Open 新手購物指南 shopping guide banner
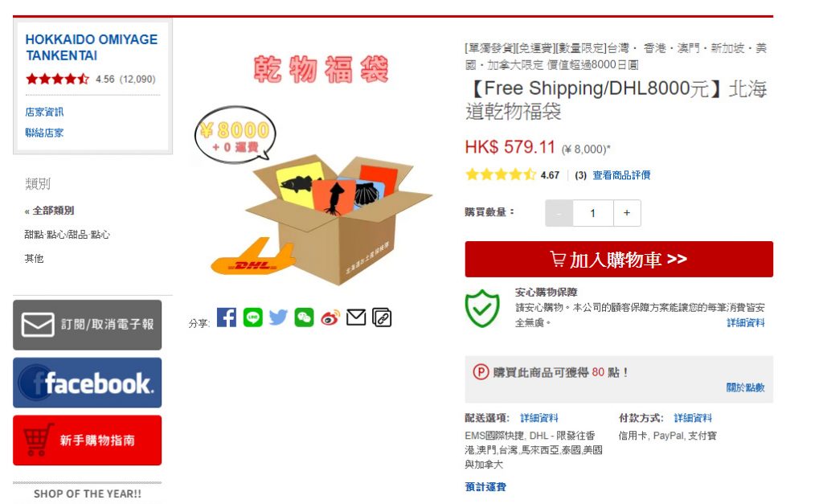Screen dimensions: 823x504 [87, 440]
